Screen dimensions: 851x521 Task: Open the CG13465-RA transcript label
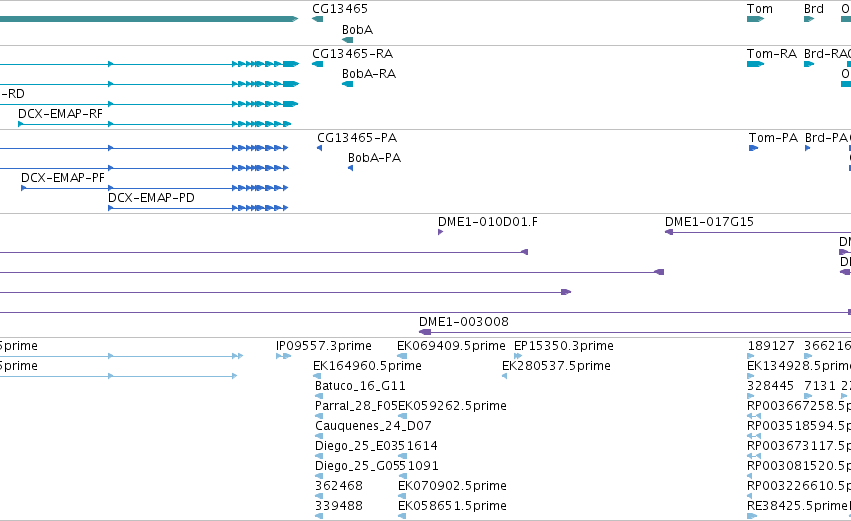click(352, 54)
